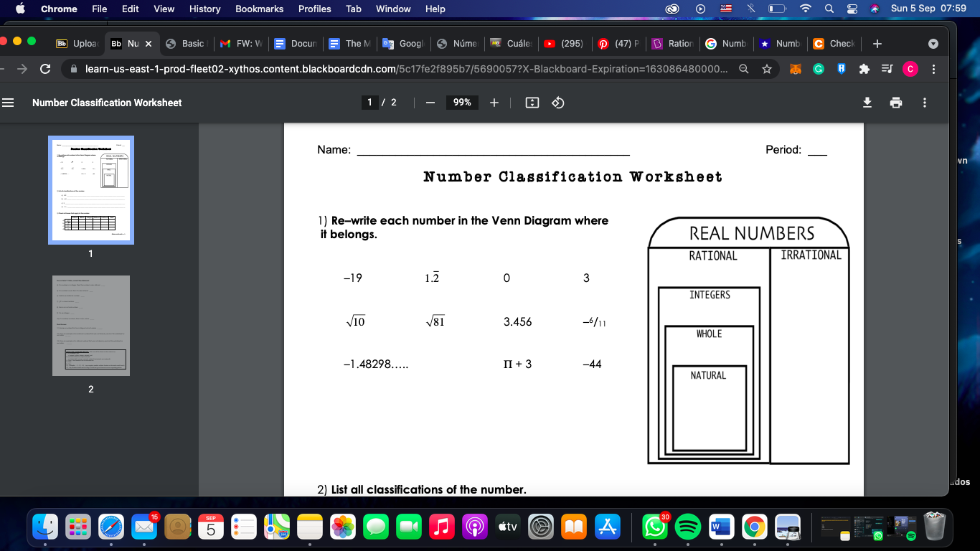Screen dimensions: 980x551
Task: Download the worksheet PDF
Action: coord(867,103)
